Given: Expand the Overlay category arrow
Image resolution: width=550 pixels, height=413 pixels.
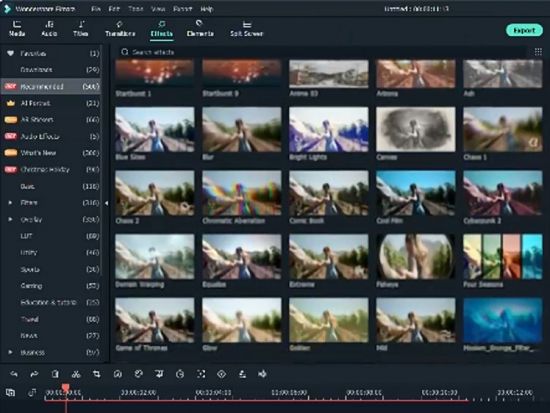Looking at the screenshot, I should point(10,219).
